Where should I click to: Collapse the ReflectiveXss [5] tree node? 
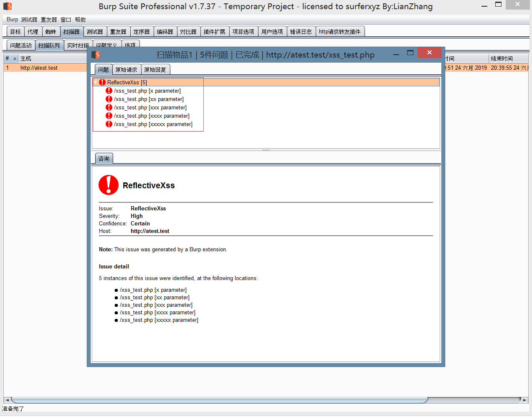(96, 82)
